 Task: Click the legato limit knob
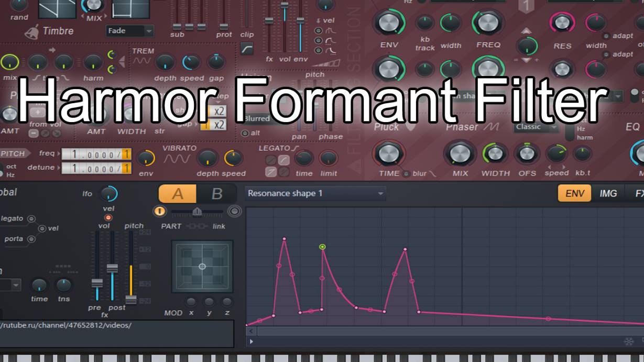pyautogui.click(x=329, y=158)
